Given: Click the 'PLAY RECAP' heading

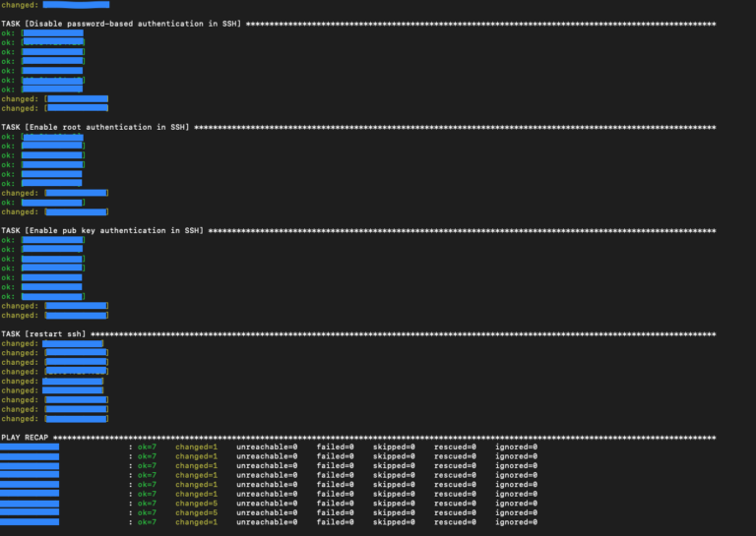Looking at the screenshot, I should point(25,438).
